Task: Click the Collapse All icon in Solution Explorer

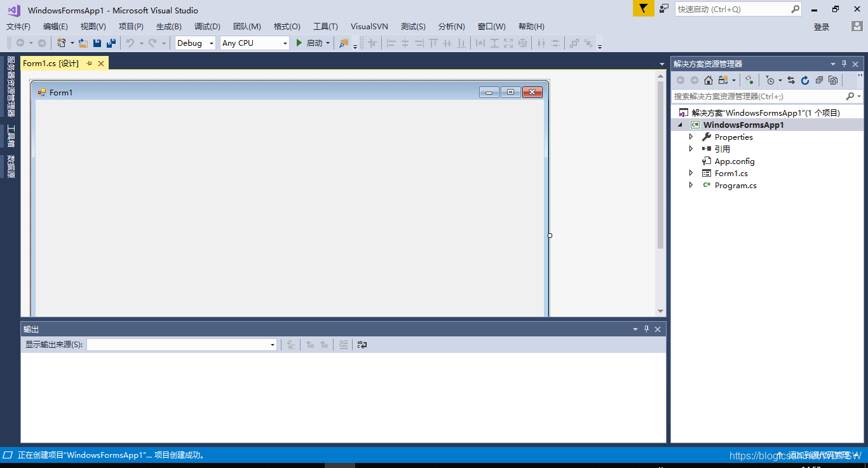Action: pyautogui.click(x=819, y=80)
